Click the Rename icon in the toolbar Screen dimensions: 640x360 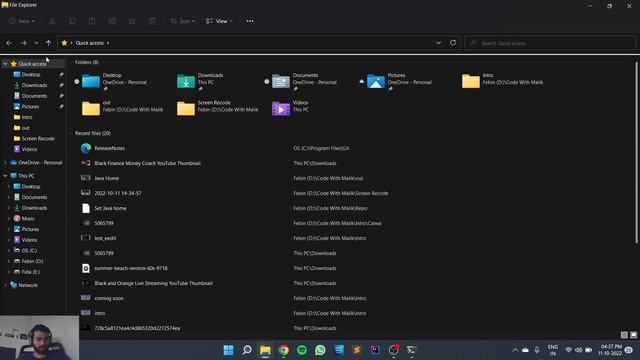(112, 21)
